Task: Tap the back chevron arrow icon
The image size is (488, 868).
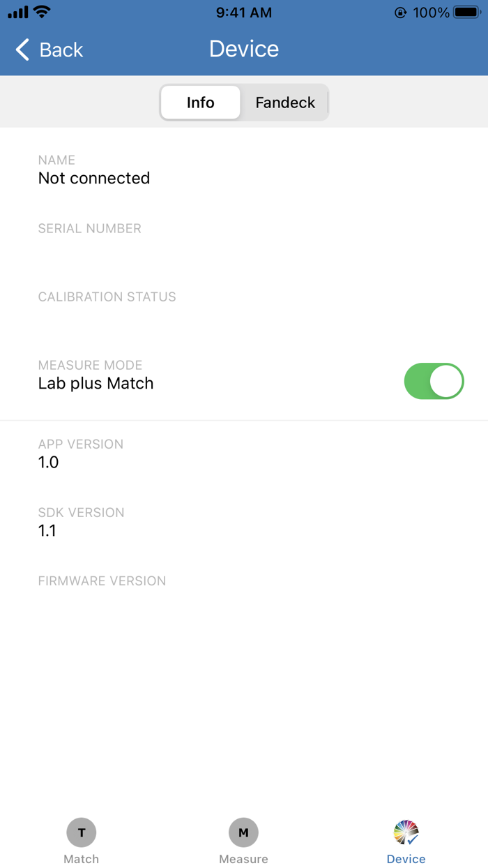Action: (22, 50)
